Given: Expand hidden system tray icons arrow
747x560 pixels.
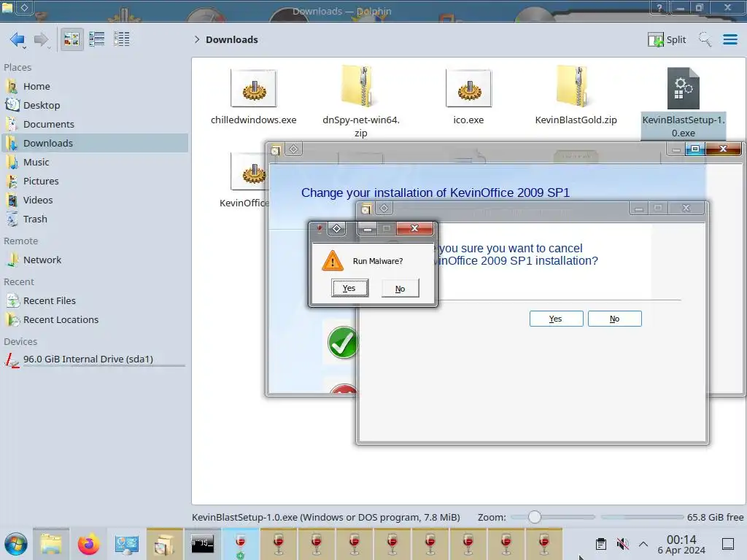Looking at the screenshot, I should [x=643, y=544].
